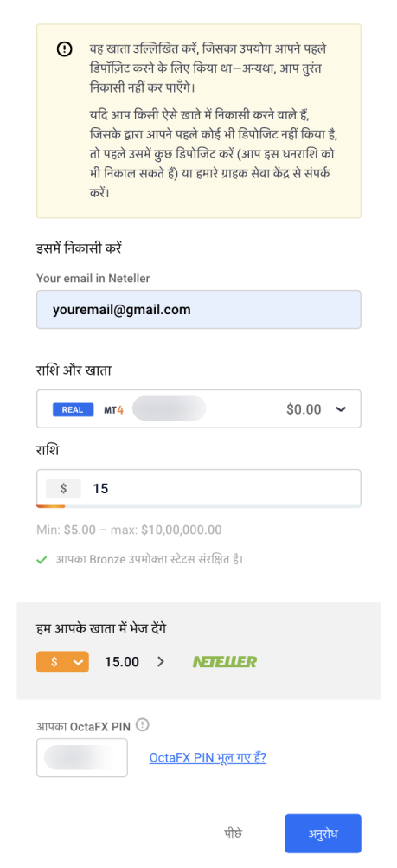Click the MT4 platform label icon
This screenshot has width=397, height=868.
[114, 410]
